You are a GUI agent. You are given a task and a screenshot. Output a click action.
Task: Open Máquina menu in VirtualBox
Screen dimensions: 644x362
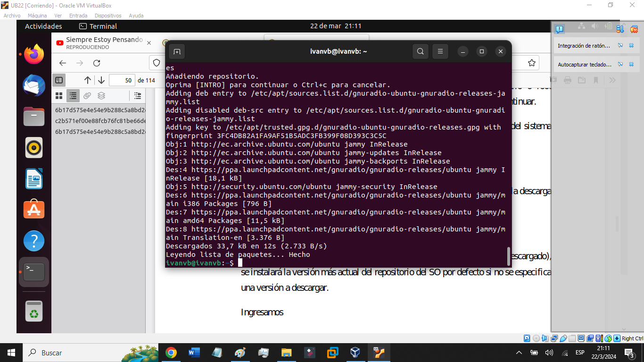[37, 16]
